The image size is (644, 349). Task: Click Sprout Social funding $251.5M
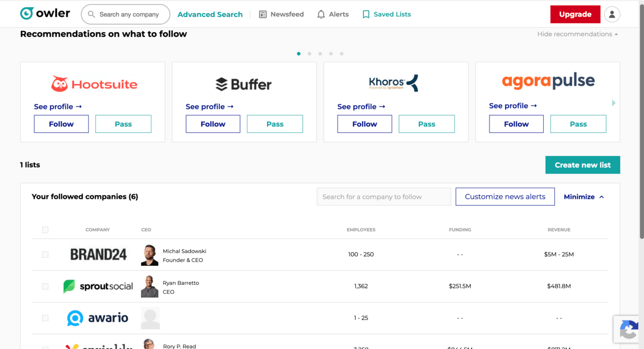pyautogui.click(x=460, y=286)
